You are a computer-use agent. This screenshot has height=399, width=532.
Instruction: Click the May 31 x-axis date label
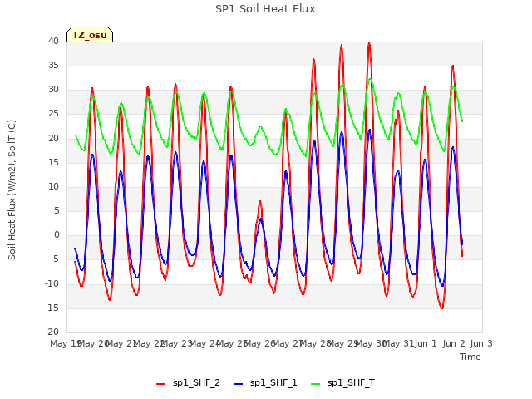398,343
